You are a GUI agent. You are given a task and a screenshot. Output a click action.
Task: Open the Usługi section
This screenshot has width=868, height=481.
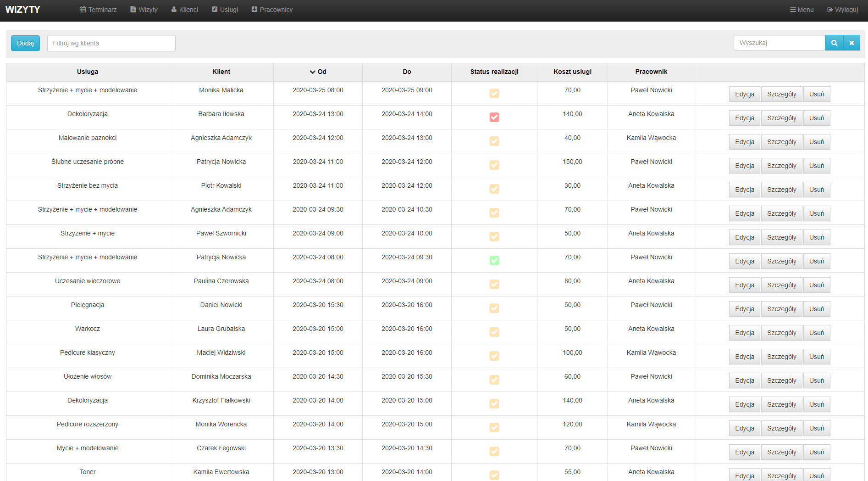225,10
